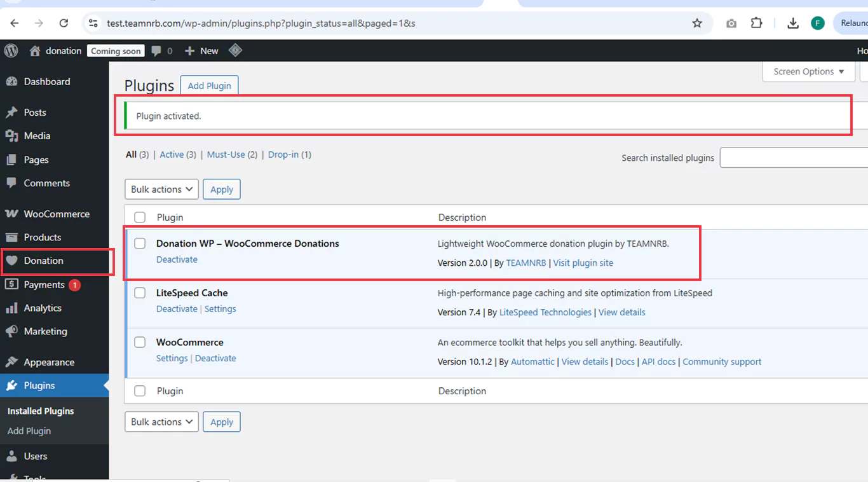Click the comments bubble icon in admin bar
This screenshot has height=482, width=868.
(x=156, y=51)
